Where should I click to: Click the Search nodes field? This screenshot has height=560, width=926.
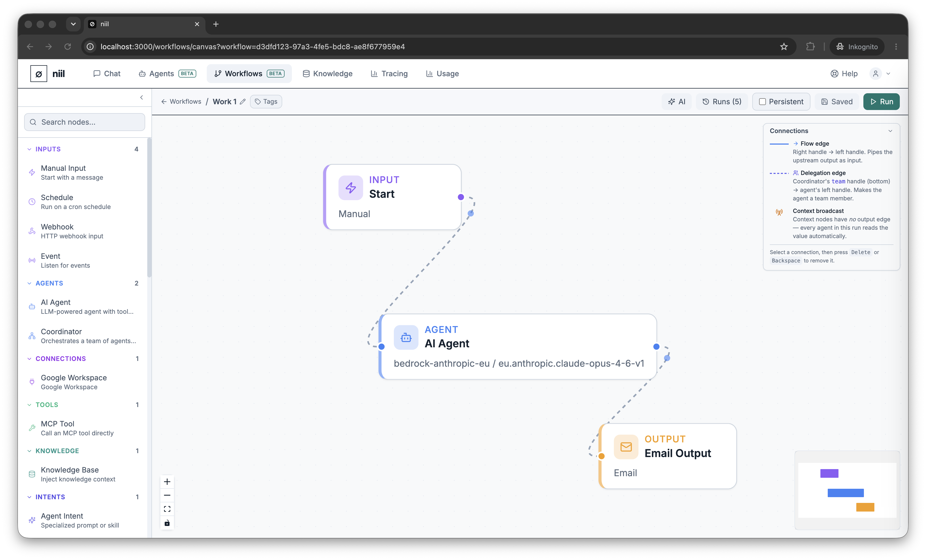pos(85,122)
